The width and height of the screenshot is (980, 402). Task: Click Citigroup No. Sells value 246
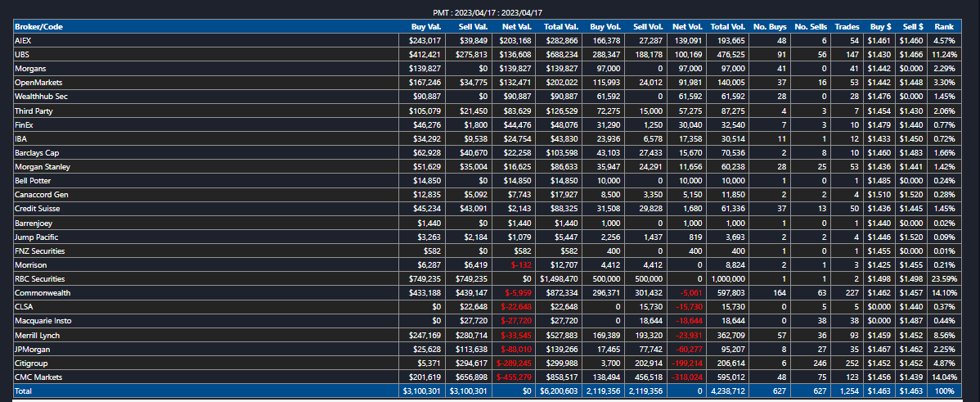(x=820, y=364)
